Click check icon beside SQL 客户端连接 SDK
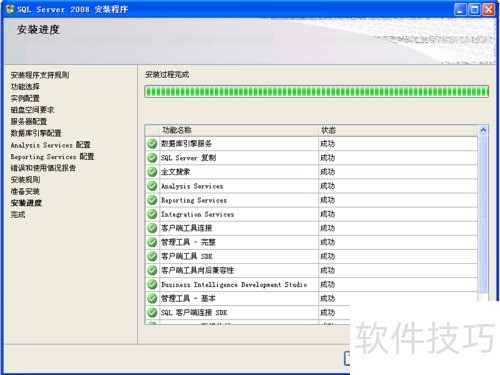 coord(152,312)
